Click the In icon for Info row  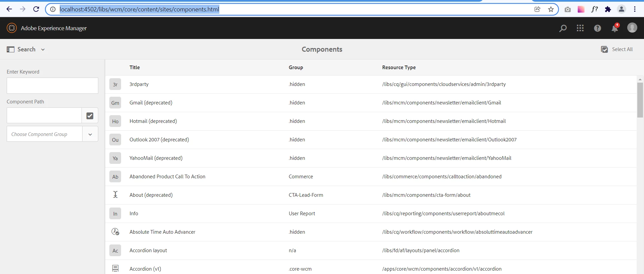[x=115, y=214]
